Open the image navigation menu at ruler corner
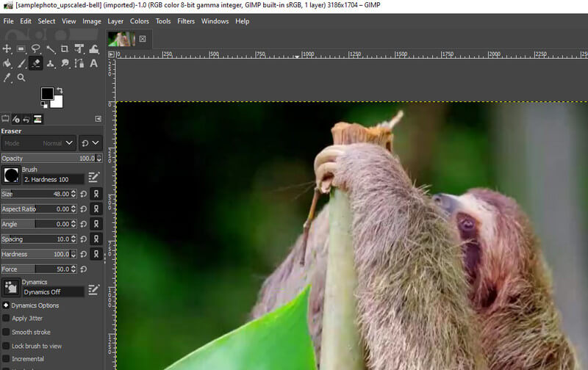 (112, 54)
